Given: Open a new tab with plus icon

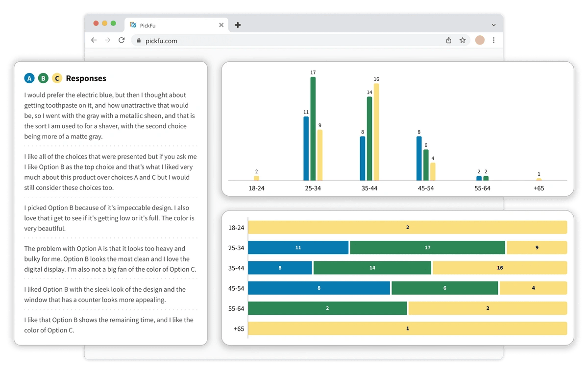Looking at the screenshot, I should pyautogui.click(x=238, y=25).
